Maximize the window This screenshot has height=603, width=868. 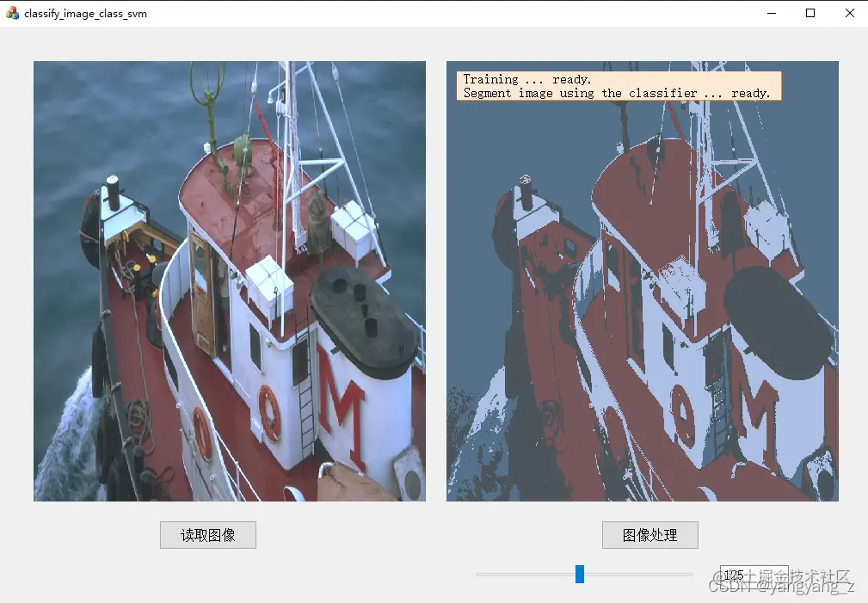tap(810, 13)
